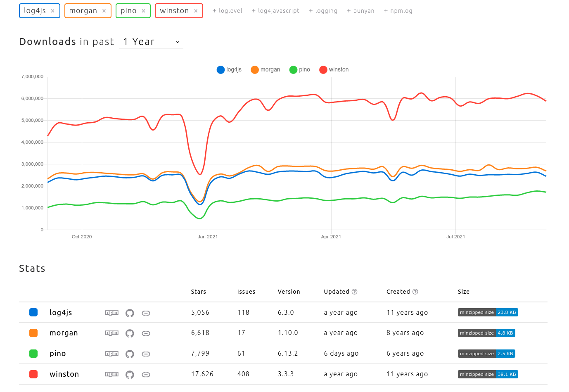Image resolution: width=569 pixels, height=392 pixels.
Task: Remove morgan tag with its x icon
Action: pyautogui.click(x=104, y=11)
